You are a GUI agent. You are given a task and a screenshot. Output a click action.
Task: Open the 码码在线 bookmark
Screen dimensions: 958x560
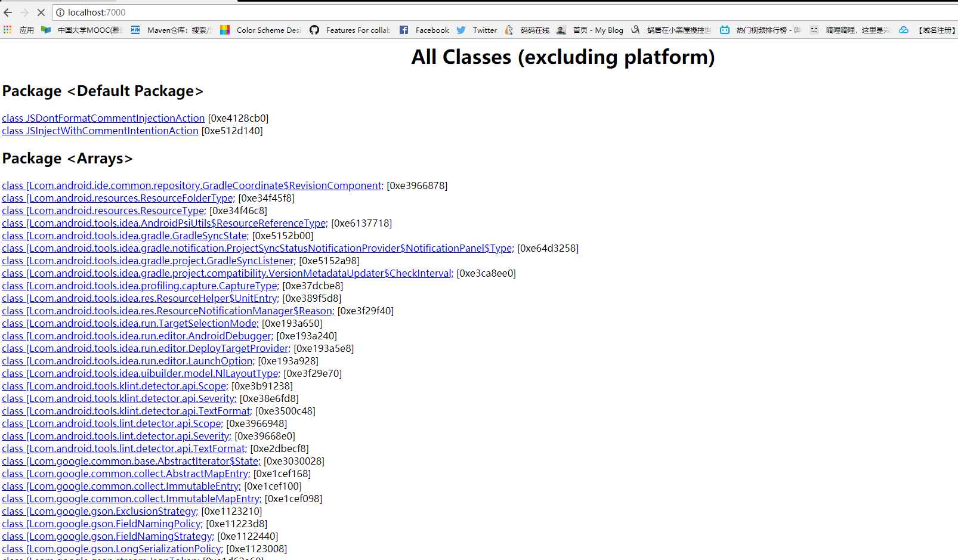(x=527, y=30)
